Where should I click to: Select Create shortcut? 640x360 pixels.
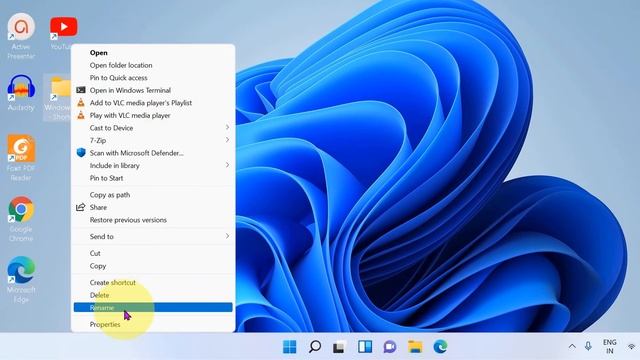[153, 282]
